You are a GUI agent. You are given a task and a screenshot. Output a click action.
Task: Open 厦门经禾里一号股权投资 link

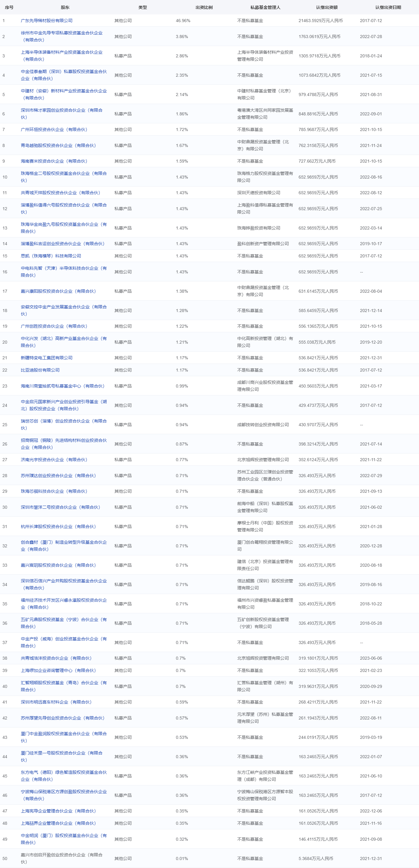coord(62,757)
